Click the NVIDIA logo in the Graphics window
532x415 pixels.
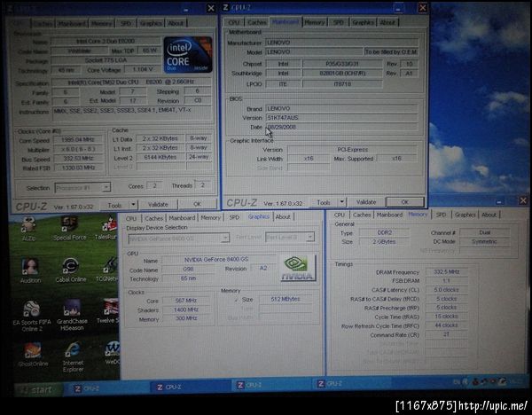click(299, 268)
